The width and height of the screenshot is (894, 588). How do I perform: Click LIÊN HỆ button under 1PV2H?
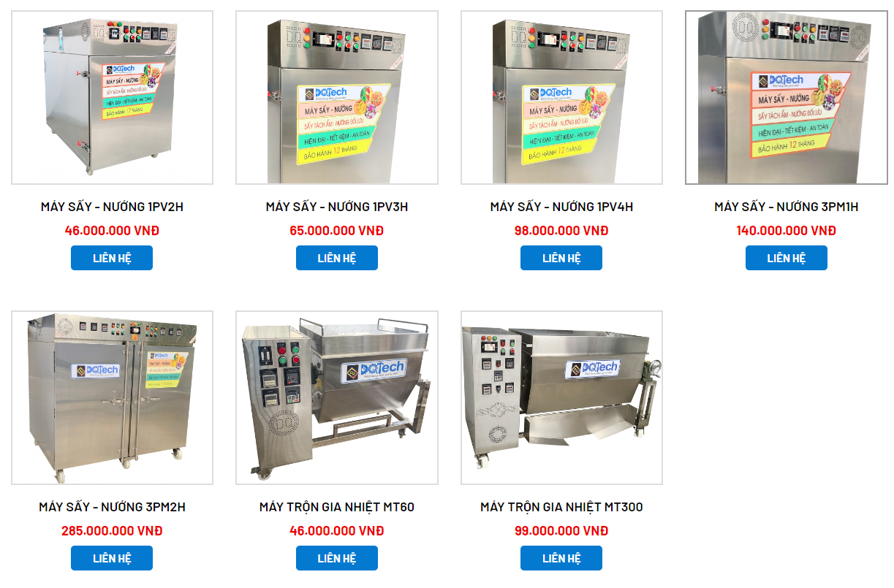(x=112, y=258)
